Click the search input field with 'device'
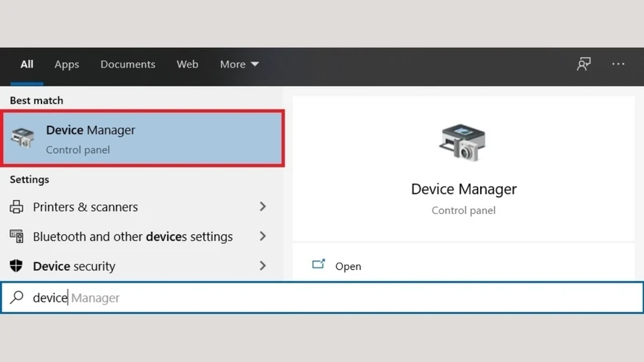 (322, 298)
